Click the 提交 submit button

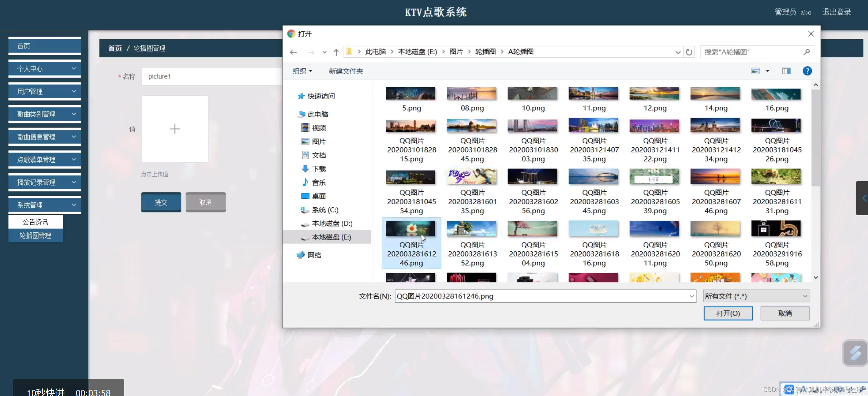[x=161, y=202]
